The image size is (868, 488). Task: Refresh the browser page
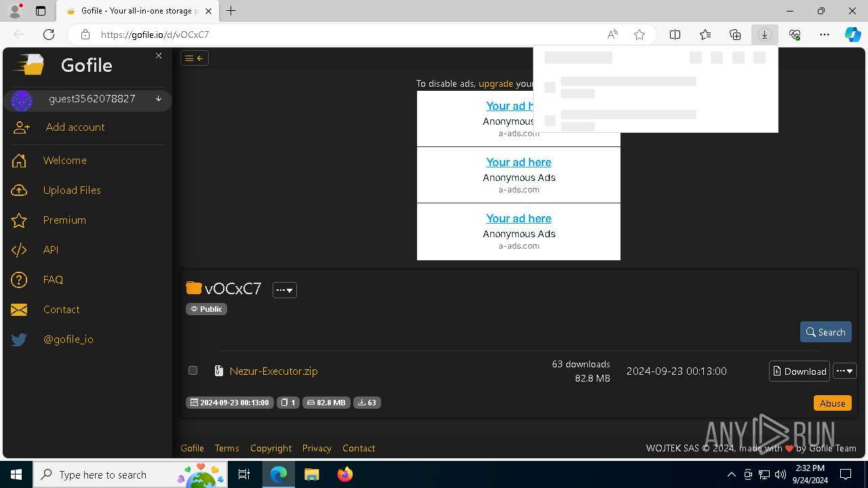point(49,35)
